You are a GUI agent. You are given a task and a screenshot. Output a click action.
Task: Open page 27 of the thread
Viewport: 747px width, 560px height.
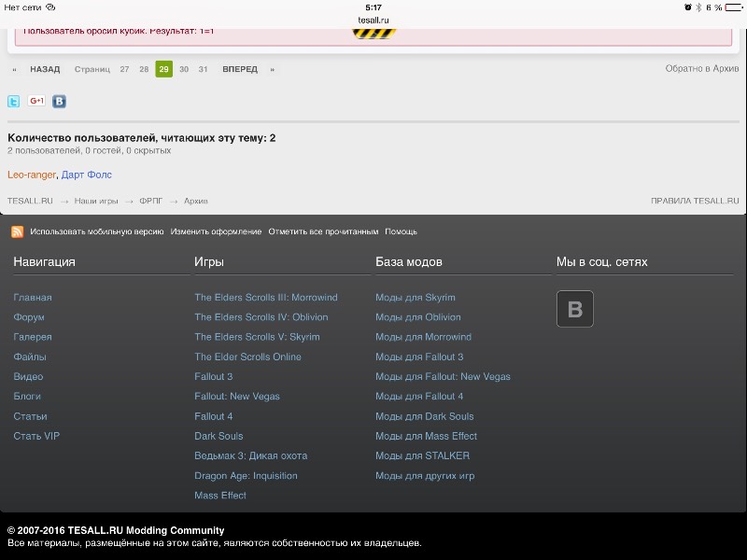click(124, 69)
